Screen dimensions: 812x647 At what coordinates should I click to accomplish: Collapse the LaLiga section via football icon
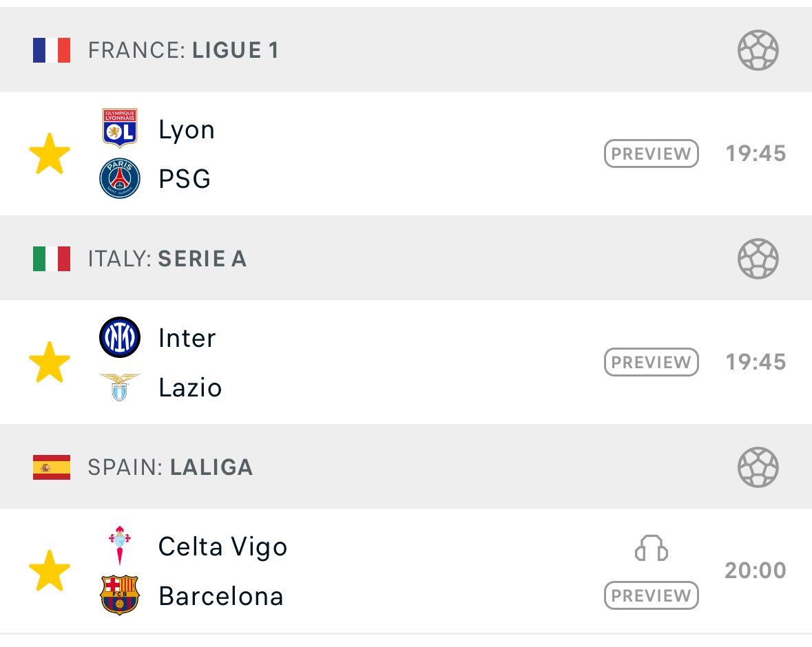758,467
